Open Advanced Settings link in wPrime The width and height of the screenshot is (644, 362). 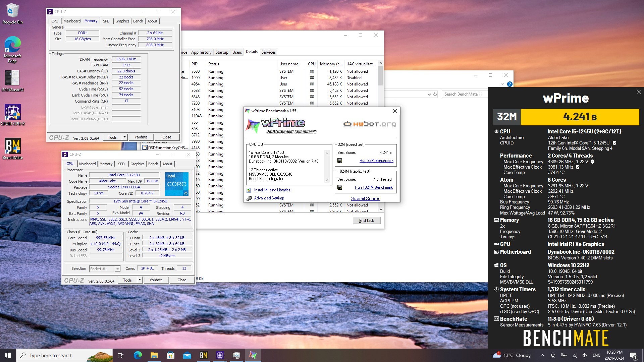pos(269,198)
